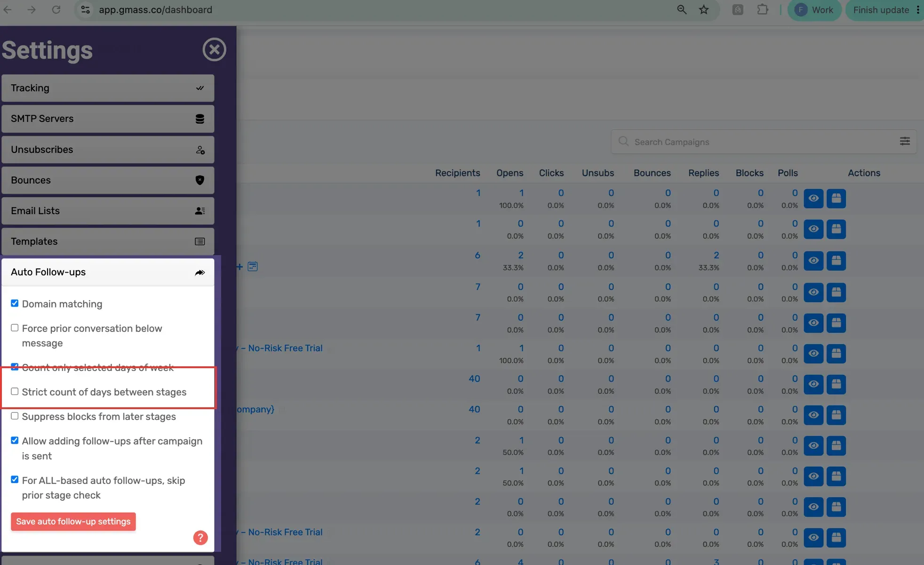
Task: Bookmark this page with the star icon
Action: (x=704, y=9)
